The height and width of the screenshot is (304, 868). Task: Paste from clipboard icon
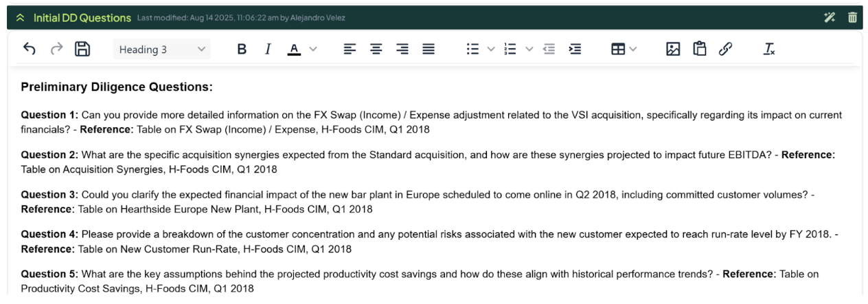coord(700,49)
